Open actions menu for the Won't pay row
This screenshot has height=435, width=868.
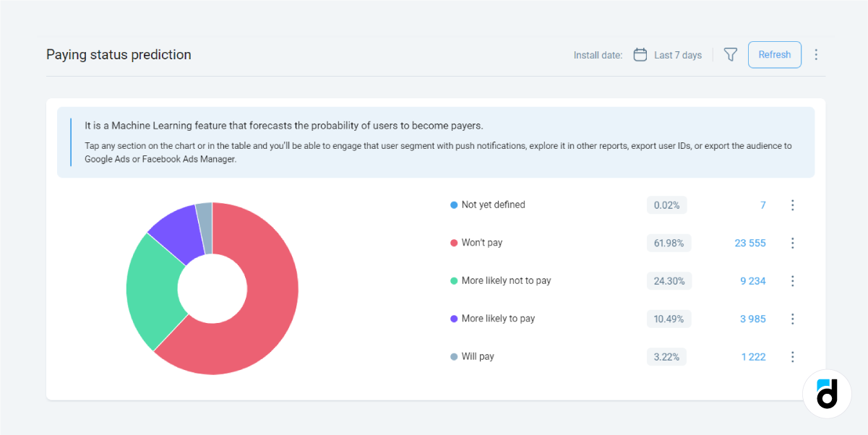point(792,243)
